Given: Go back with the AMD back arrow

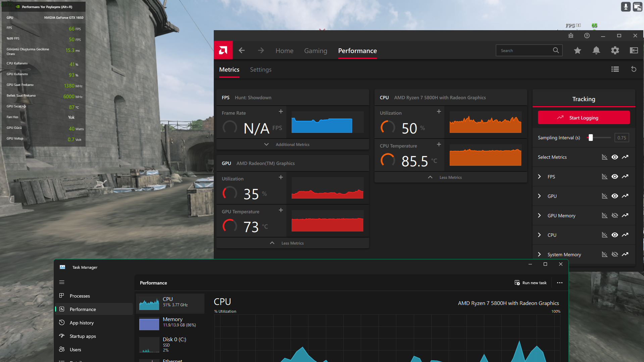Looking at the screenshot, I should point(242,50).
